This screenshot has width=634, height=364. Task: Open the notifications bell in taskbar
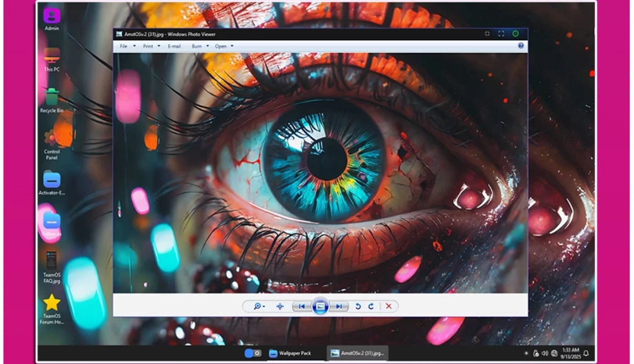(586, 353)
